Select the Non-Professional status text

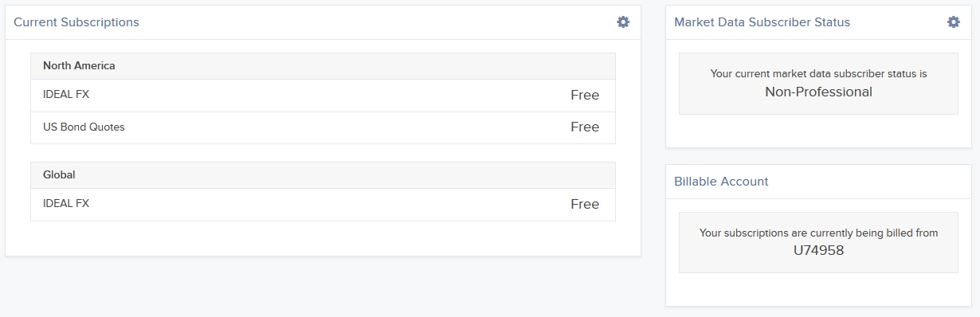[x=818, y=92]
